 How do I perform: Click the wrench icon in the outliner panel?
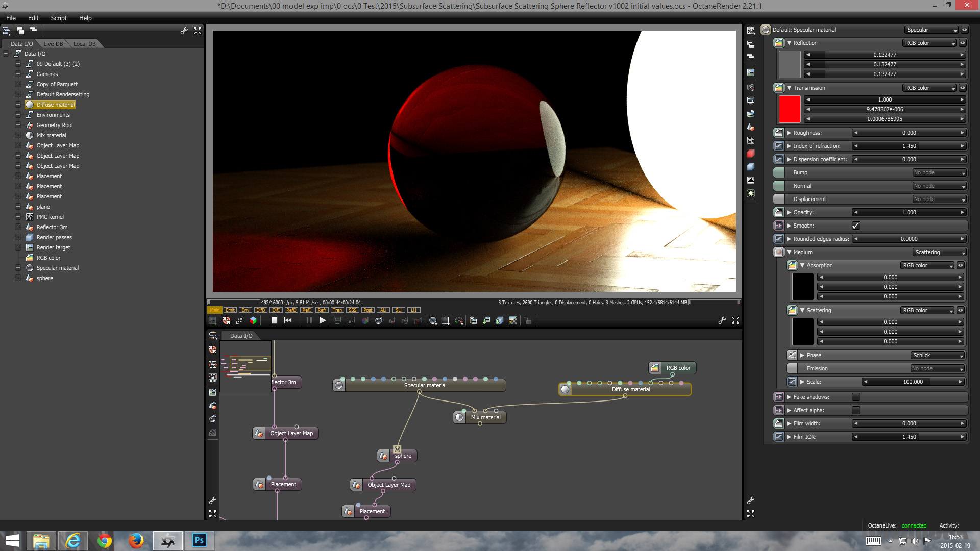[184, 31]
